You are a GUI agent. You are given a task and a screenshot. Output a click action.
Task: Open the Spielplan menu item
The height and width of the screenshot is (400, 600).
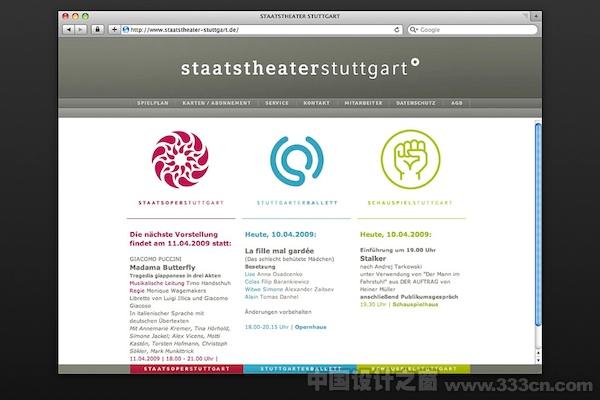[153, 103]
